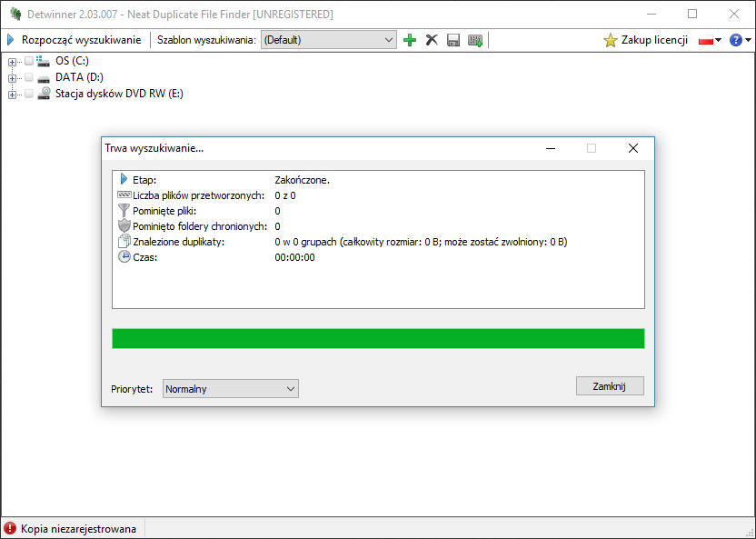This screenshot has height=539, width=756.
Task: Click the DVD RW drive icon
Action: (44, 94)
